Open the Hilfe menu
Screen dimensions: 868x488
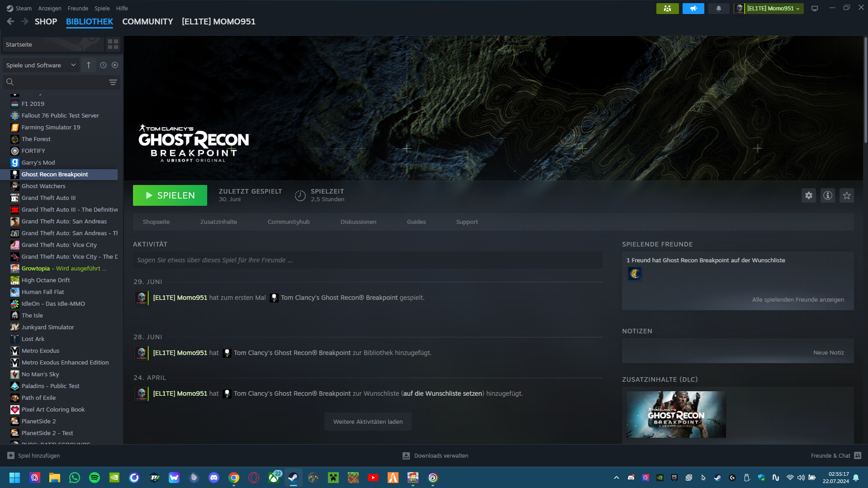point(122,8)
